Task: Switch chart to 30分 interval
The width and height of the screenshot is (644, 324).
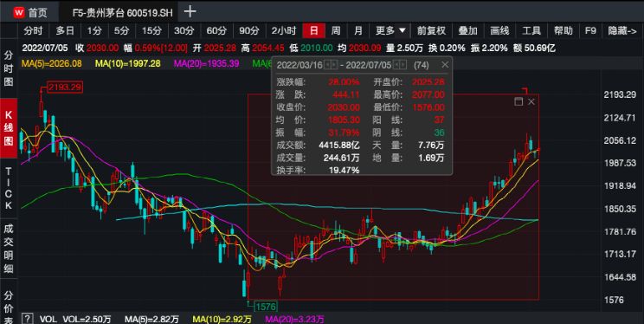Action: [x=184, y=31]
